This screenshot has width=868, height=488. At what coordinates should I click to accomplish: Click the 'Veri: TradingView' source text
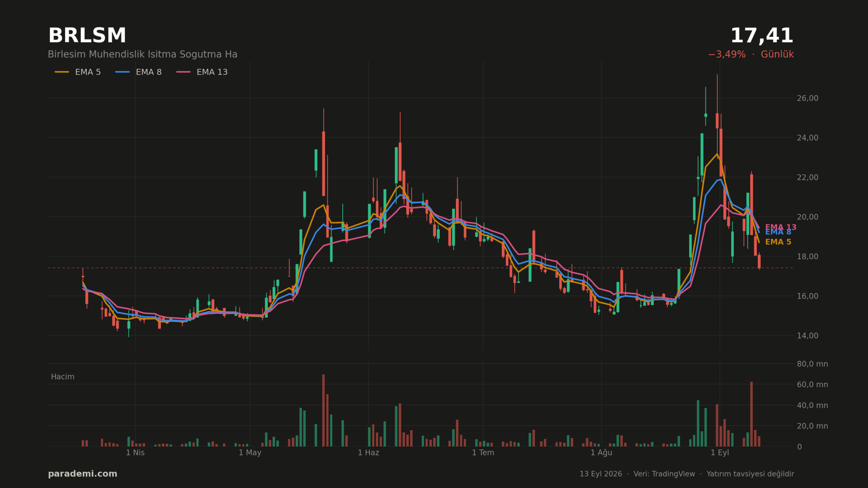(664, 474)
